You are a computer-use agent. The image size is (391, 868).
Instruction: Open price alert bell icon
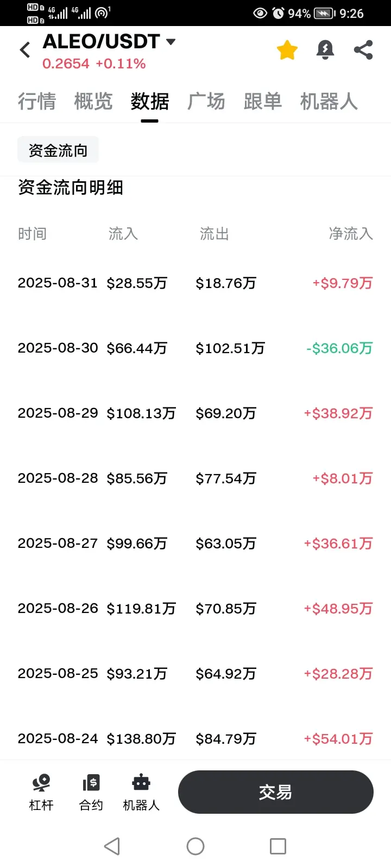325,50
